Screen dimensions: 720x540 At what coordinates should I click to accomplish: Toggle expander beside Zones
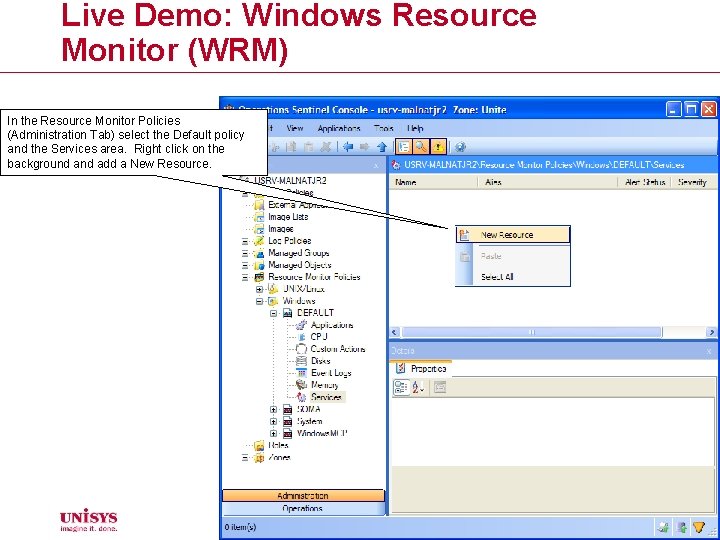(x=245, y=457)
